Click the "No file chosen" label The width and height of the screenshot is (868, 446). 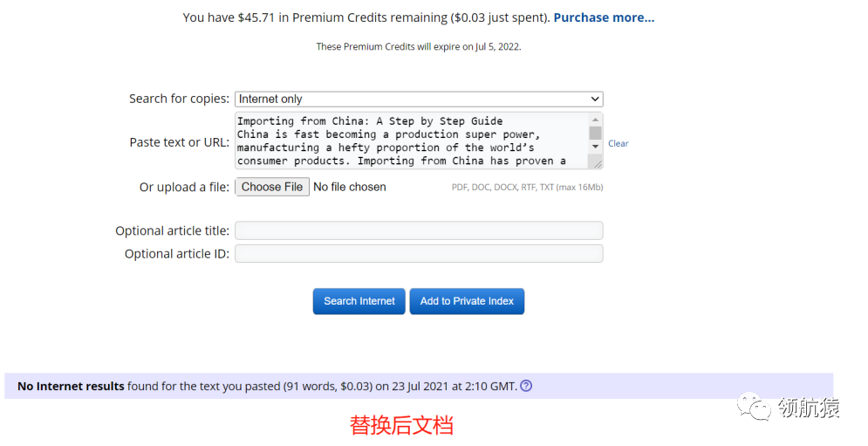[x=349, y=187]
